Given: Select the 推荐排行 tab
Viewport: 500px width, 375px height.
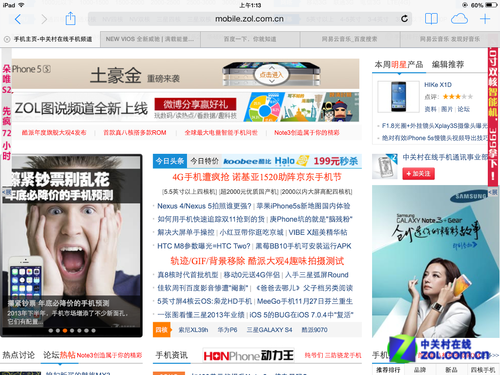Looking at the screenshot, I should point(388,370).
